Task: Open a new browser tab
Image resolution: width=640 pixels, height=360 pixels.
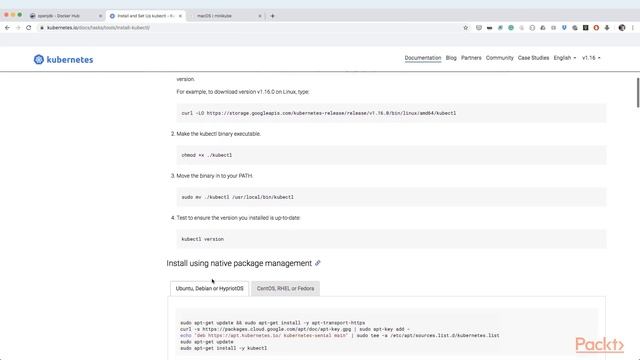Action: coord(272,16)
